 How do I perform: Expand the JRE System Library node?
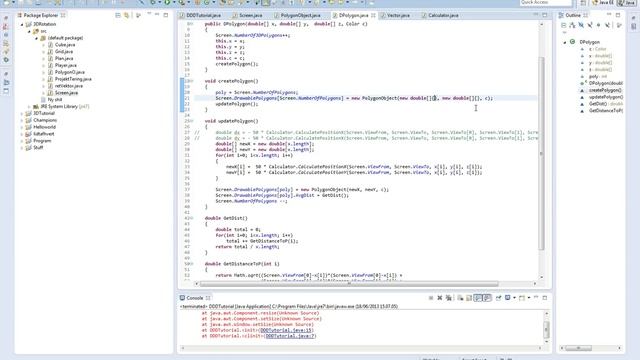29,107
